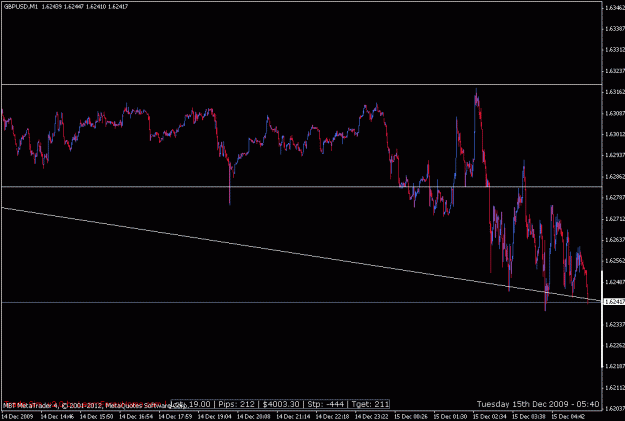Click the 1.62037 price scale label

coord(615,409)
